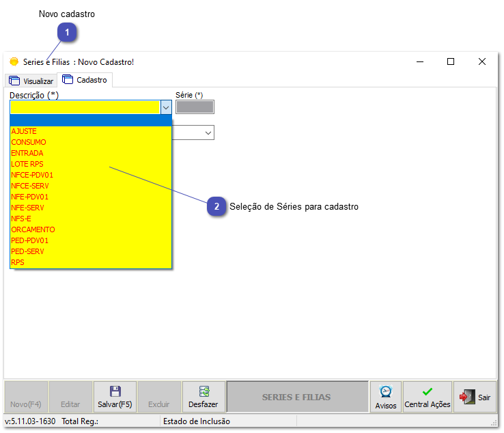The width and height of the screenshot is (504, 433).
Task: Choose CONSUMO from the list
Action: [91, 142]
